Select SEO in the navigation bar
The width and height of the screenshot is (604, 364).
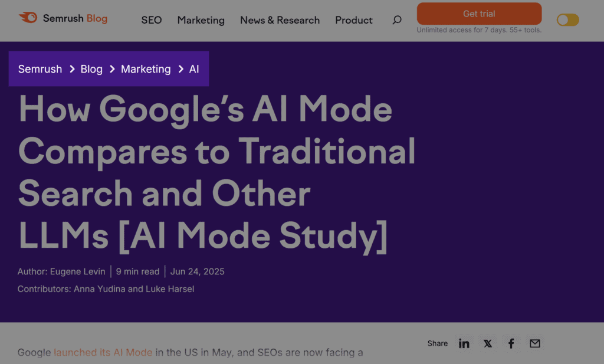pyautogui.click(x=152, y=20)
